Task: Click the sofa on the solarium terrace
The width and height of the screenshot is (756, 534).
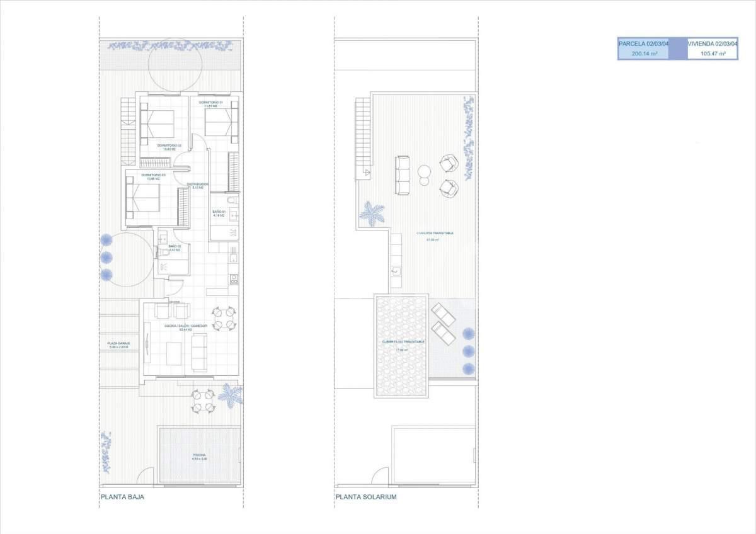Action: (x=403, y=176)
